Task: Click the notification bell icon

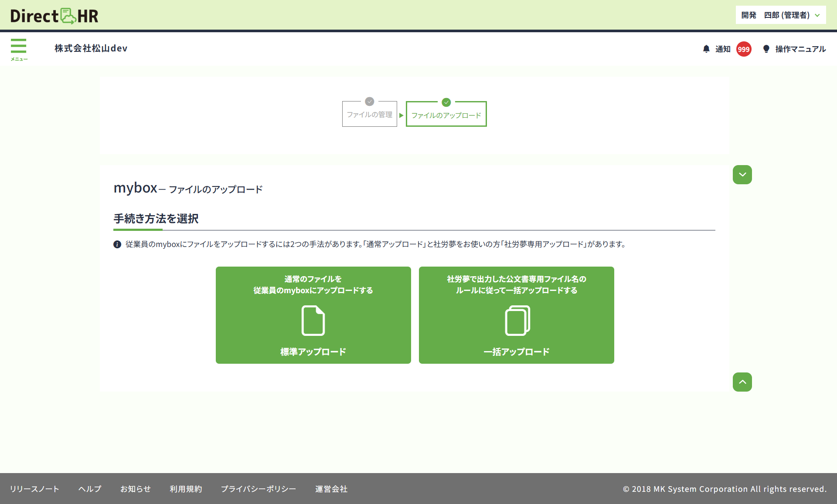Action: pos(706,49)
